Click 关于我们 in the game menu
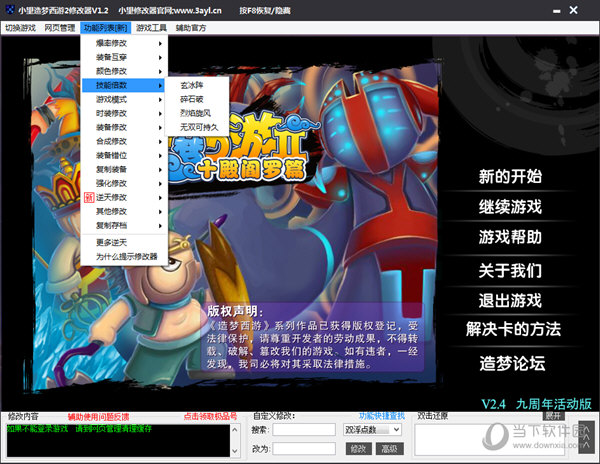This screenshot has width=600, height=464. pyautogui.click(x=510, y=270)
